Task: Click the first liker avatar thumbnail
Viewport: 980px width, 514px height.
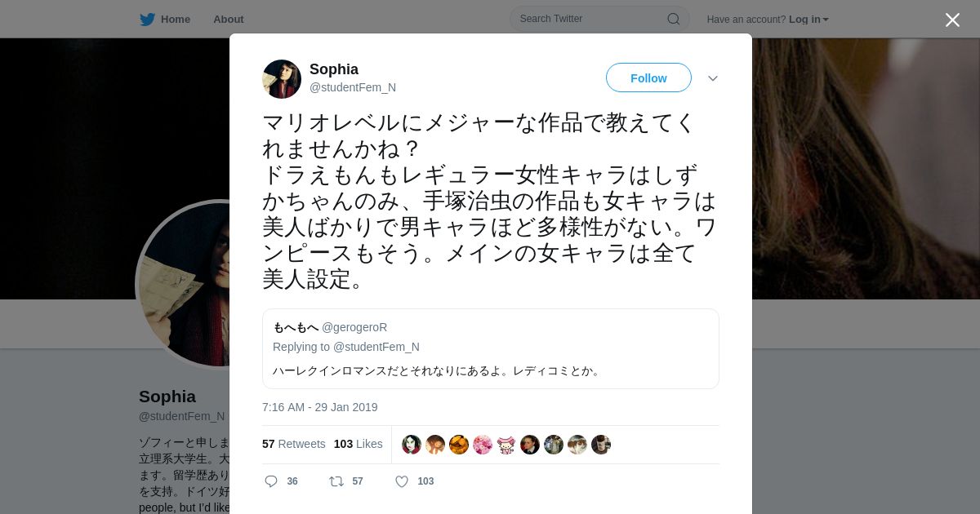Action: [412, 445]
